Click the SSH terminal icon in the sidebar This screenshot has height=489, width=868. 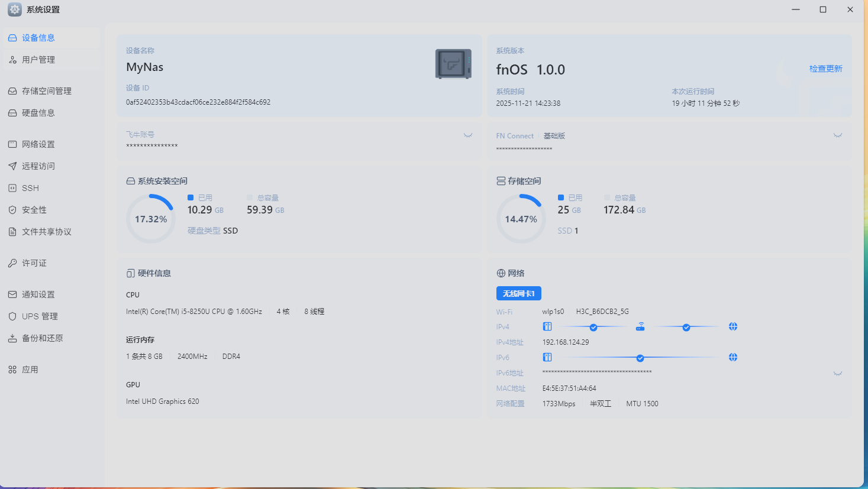tap(12, 188)
